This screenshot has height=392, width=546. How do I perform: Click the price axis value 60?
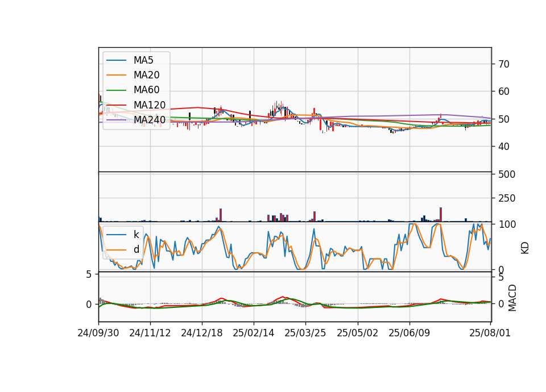coord(504,91)
